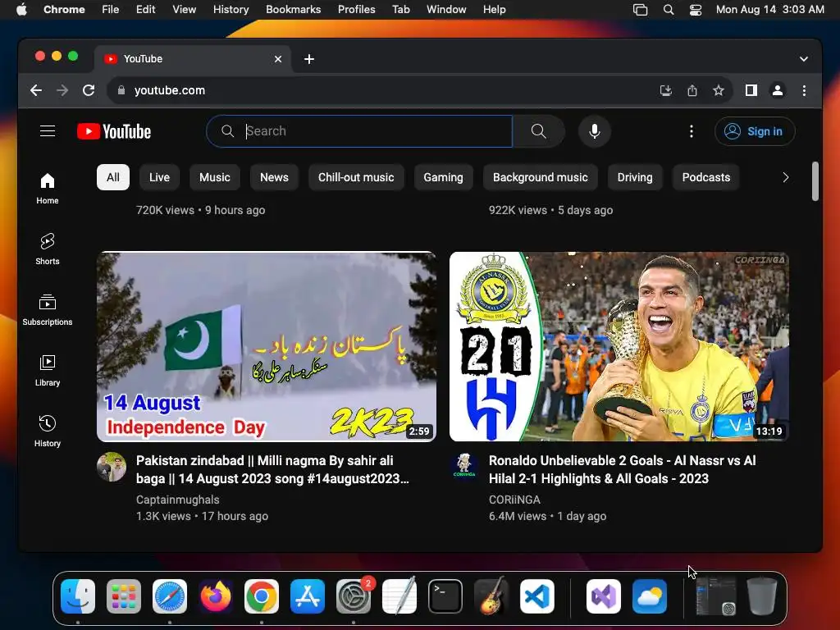Open the Tab menu in menu bar
Screen dimensions: 840x630
[x=400, y=10]
